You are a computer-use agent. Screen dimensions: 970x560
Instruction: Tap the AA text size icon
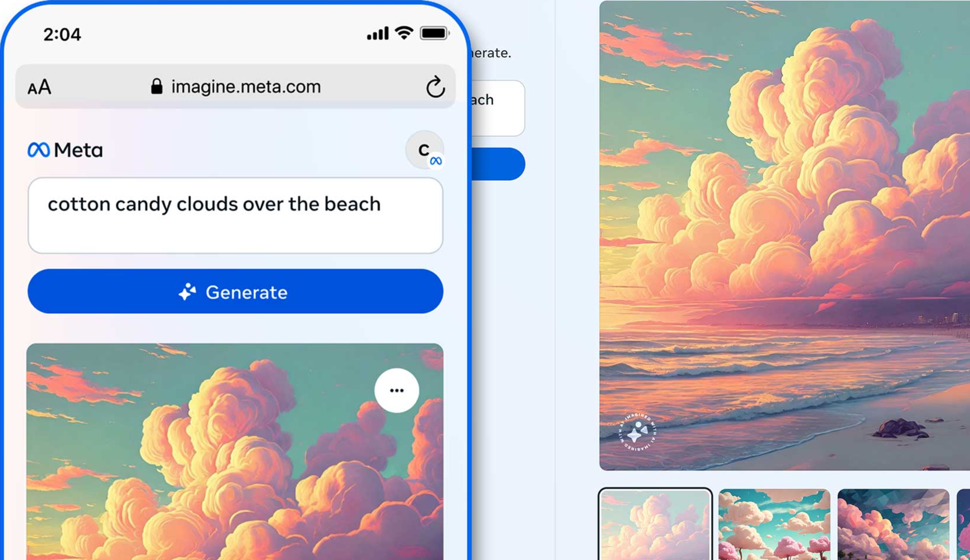[x=40, y=87]
